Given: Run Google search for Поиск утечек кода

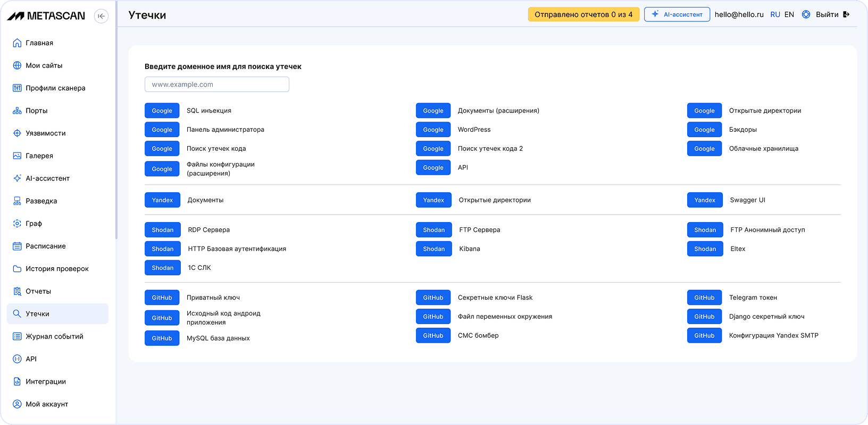Looking at the screenshot, I should (x=162, y=149).
